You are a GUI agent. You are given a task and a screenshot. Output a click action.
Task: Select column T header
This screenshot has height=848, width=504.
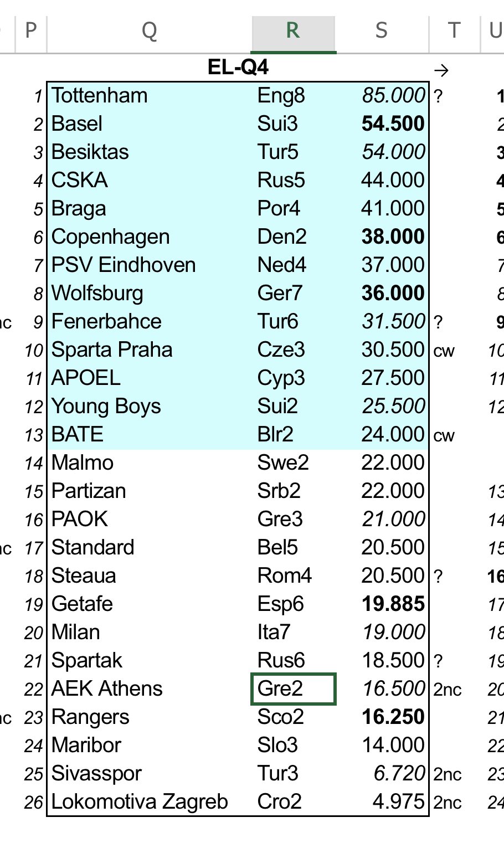(454, 32)
